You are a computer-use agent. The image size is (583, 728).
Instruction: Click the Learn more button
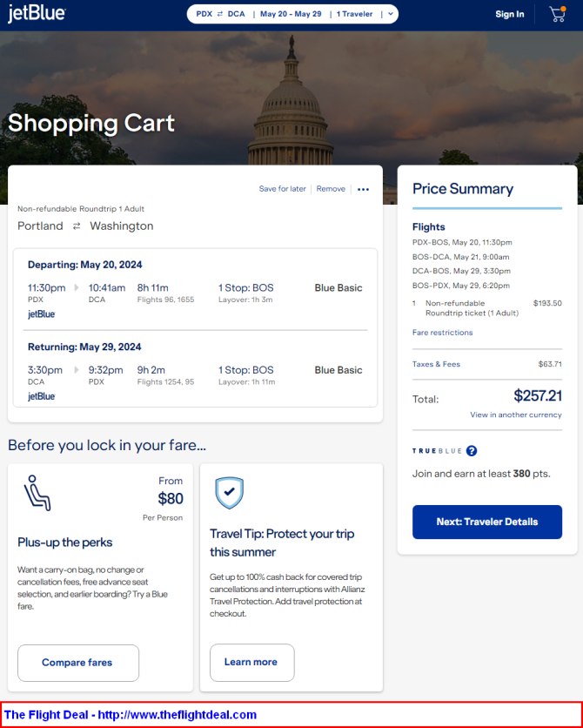pyautogui.click(x=251, y=662)
